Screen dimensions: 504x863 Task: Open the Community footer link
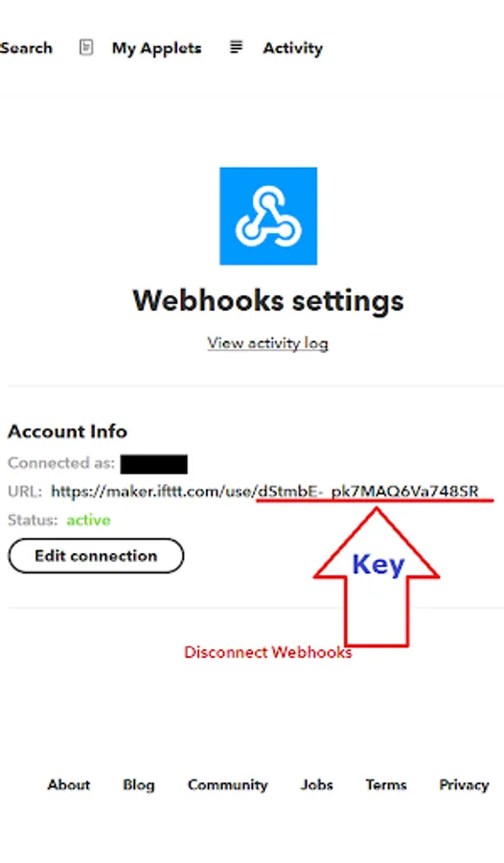pyautogui.click(x=228, y=785)
